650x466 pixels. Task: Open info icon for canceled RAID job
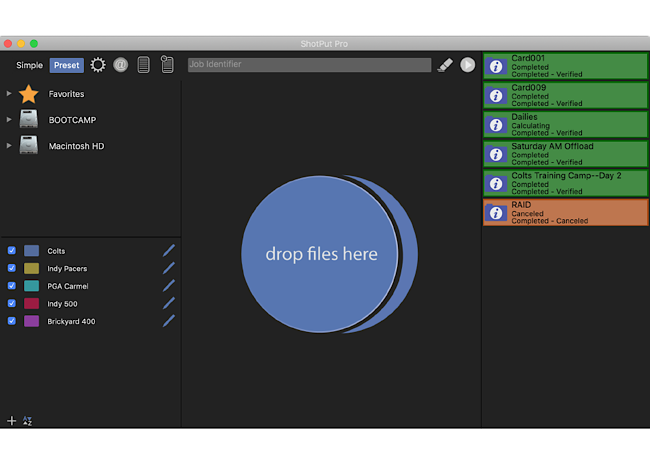pos(496,212)
